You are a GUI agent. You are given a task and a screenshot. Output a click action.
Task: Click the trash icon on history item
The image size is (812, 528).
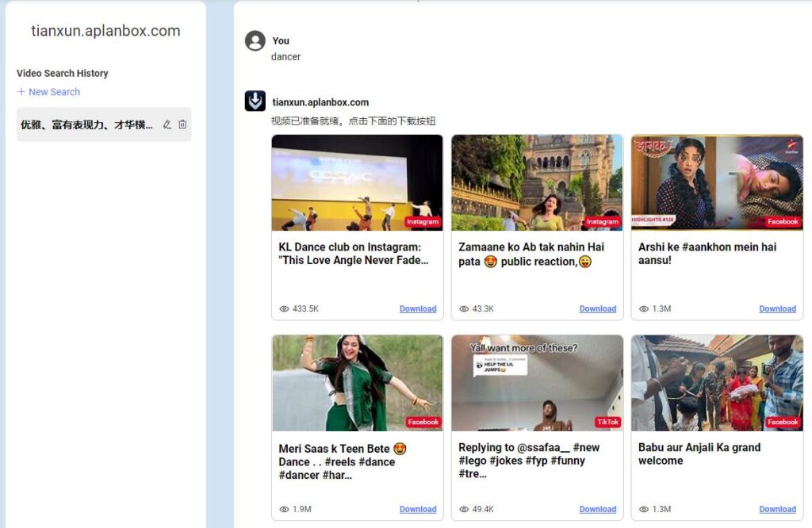click(182, 124)
